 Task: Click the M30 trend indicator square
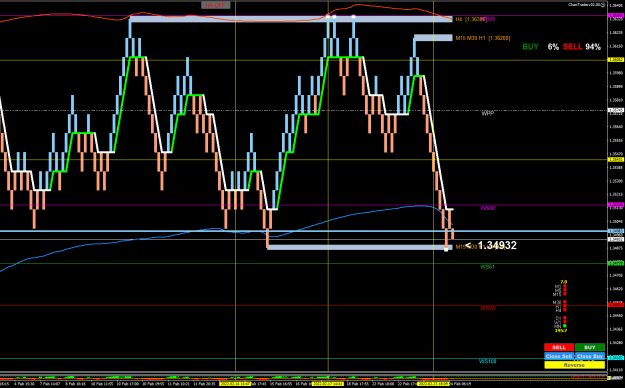(x=565, y=301)
